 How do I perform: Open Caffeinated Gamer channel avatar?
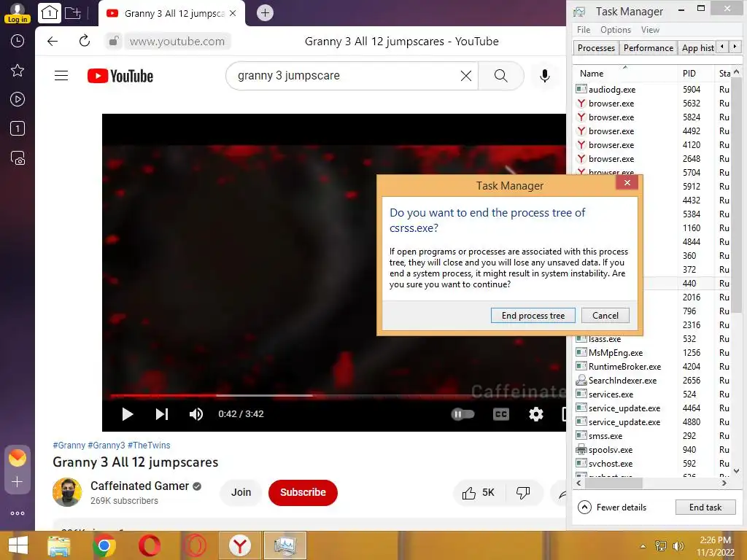67,492
